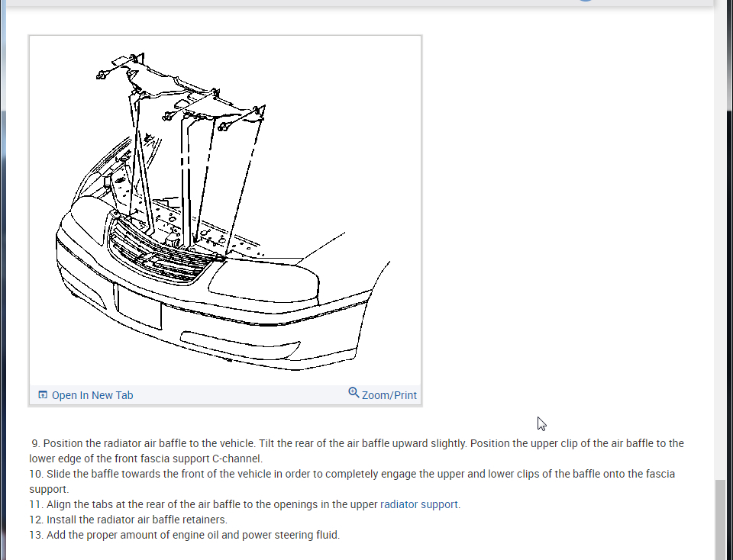Image resolution: width=733 pixels, height=560 pixels.
Task: Click the Zoom/Print magnifier icon
Action: 354,393
